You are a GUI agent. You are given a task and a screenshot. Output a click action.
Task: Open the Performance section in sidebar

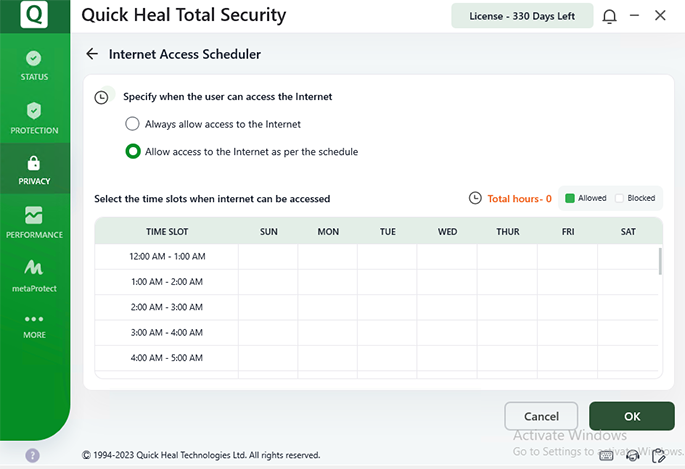tap(34, 222)
